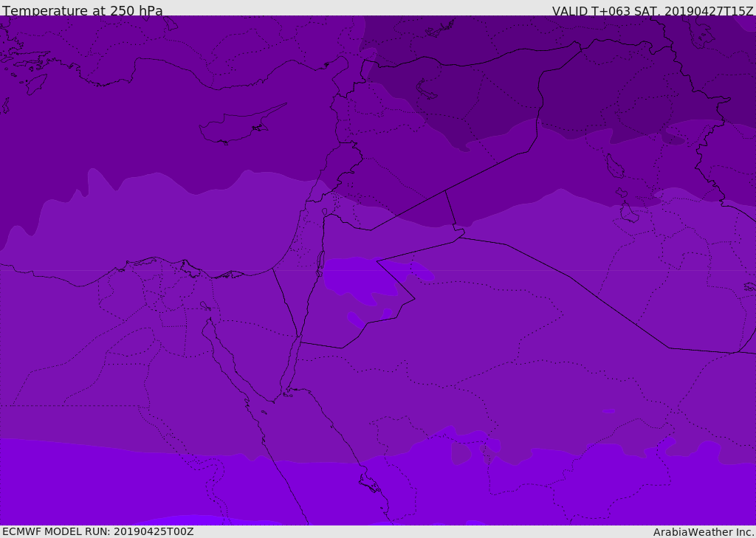
Task: Select the VALID T+063 forecast time label
Action: pos(653,11)
